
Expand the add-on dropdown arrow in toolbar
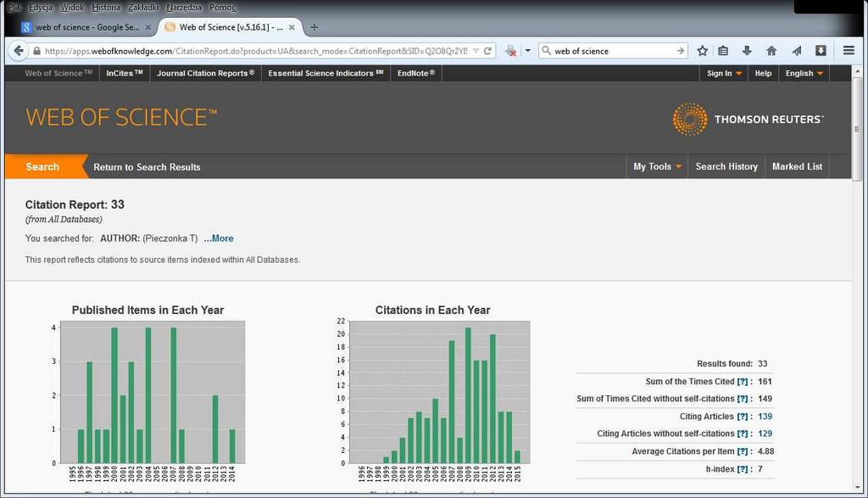click(x=527, y=51)
